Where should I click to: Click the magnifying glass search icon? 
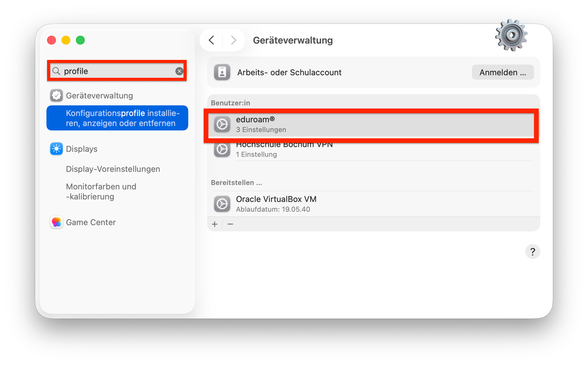coord(56,71)
